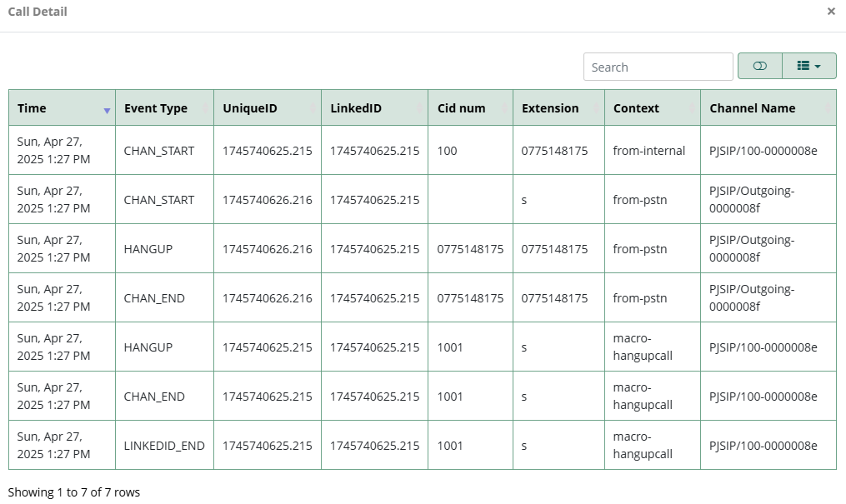Click the Showing 1 to 7 rows text
Viewport: 846px width, 504px height.
pyautogui.click(x=74, y=492)
